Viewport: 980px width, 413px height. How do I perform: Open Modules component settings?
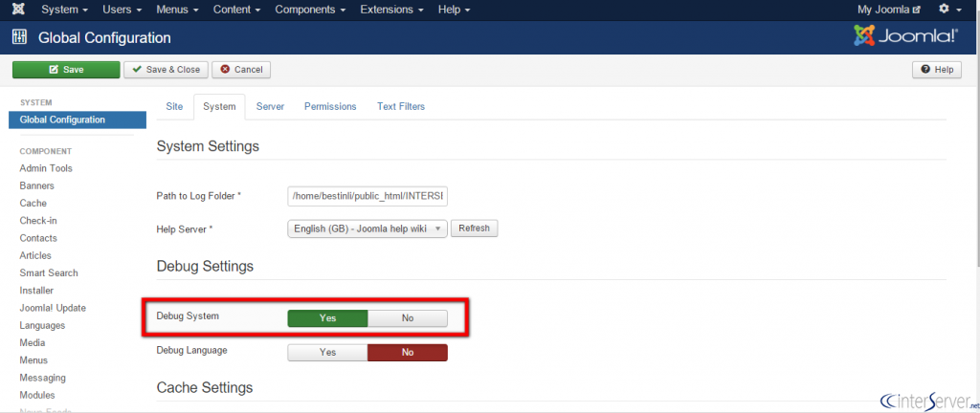37,396
